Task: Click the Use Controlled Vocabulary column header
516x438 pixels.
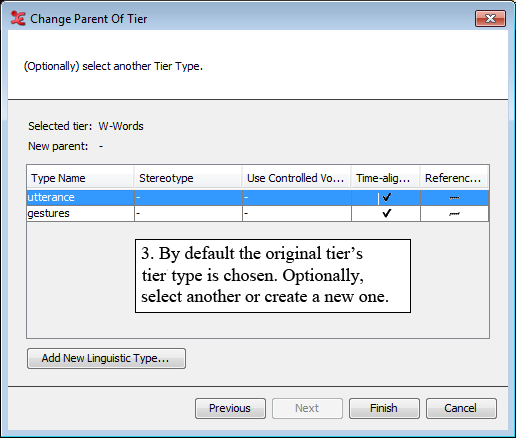Action: pyautogui.click(x=297, y=178)
